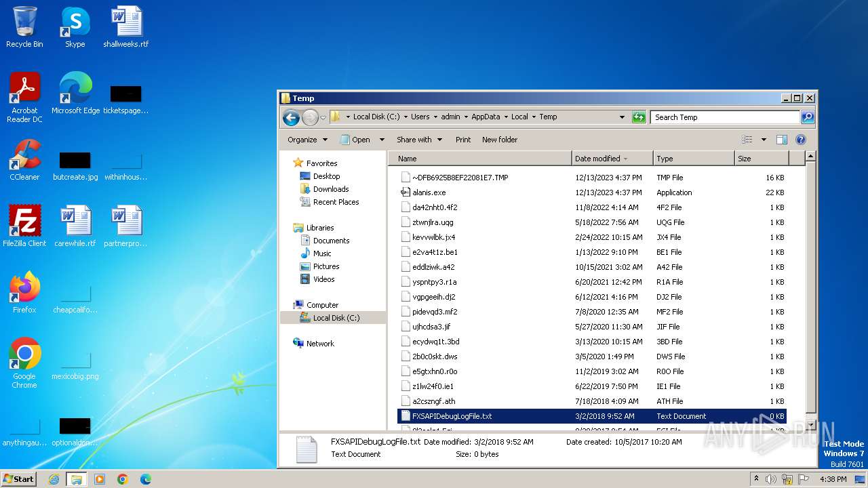Open the Recycle Bin desktop icon

click(x=24, y=27)
